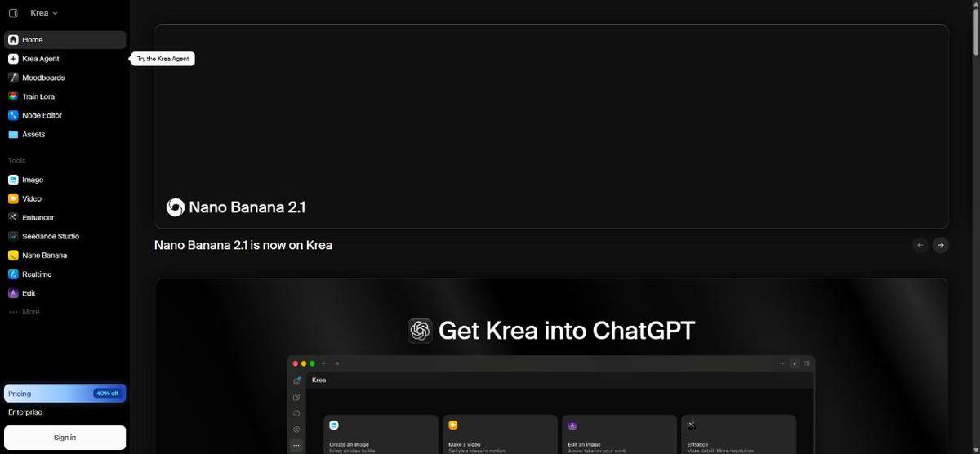Open the Node Editor
Screen dimensions: 980x454
point(65,115)
